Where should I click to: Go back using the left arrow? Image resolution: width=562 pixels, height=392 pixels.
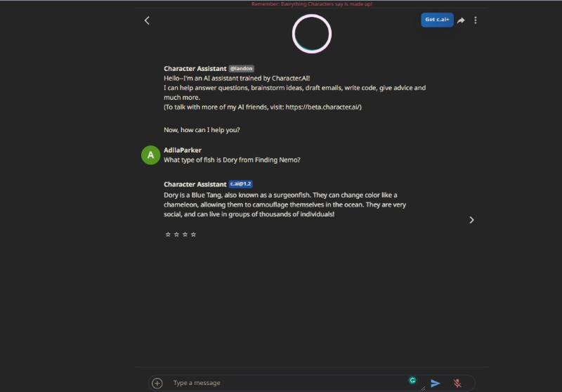[x=147, y=20]
